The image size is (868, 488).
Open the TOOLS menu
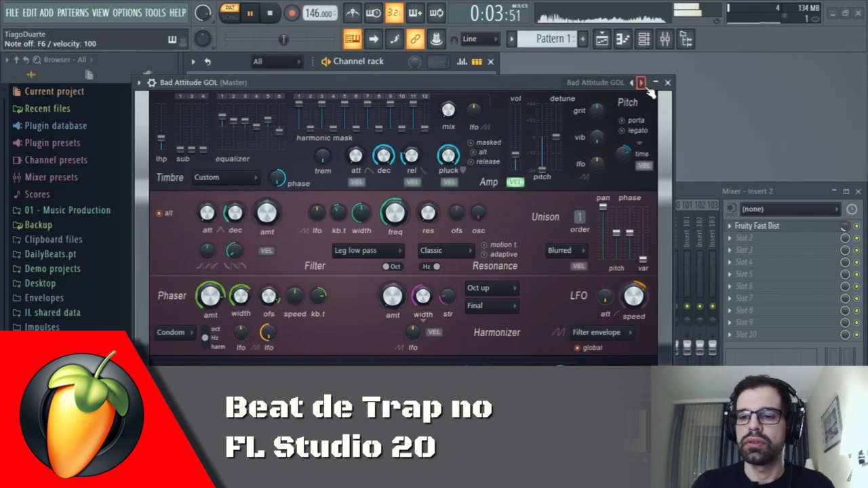155,13
